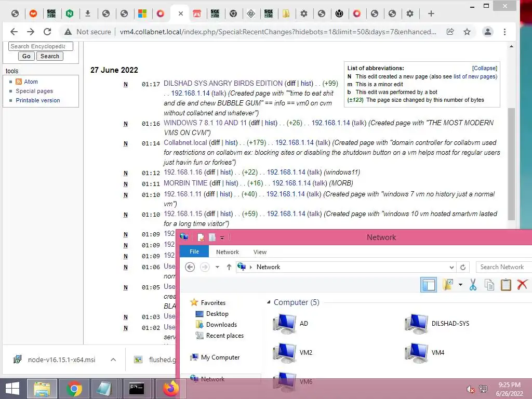Open Chrome from the taskbar

pos(74,389)
